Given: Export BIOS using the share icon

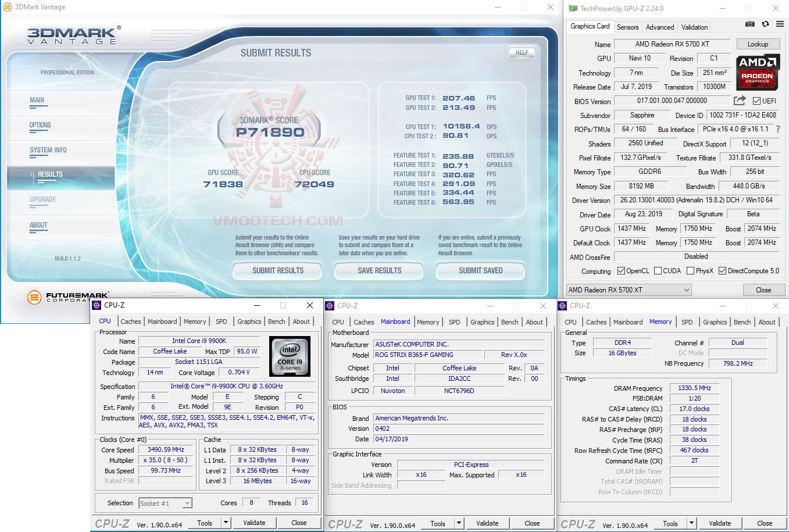Looking at the screenshot, I should coord(739,100).
